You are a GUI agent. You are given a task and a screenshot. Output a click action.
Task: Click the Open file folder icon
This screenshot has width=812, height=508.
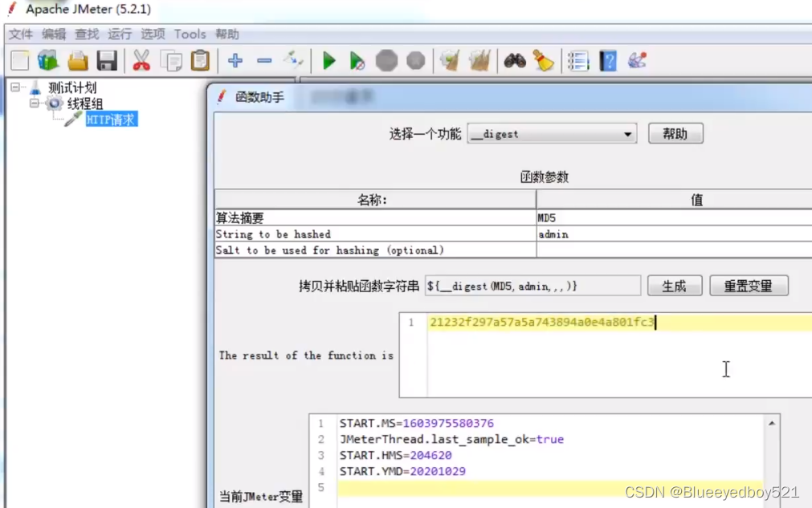point(78,60)
